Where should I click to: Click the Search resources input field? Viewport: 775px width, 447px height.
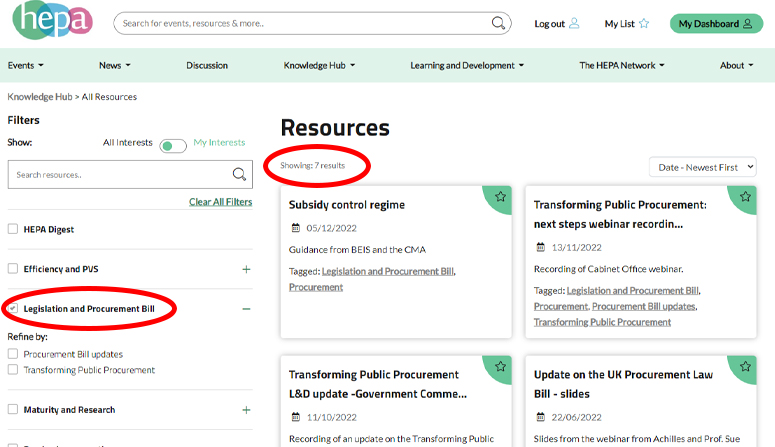pos(120,175)
